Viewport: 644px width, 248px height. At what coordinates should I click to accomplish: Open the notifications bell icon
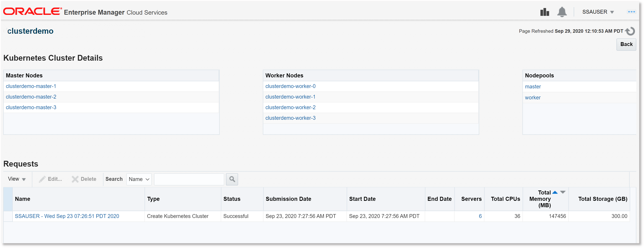point(562,12)
